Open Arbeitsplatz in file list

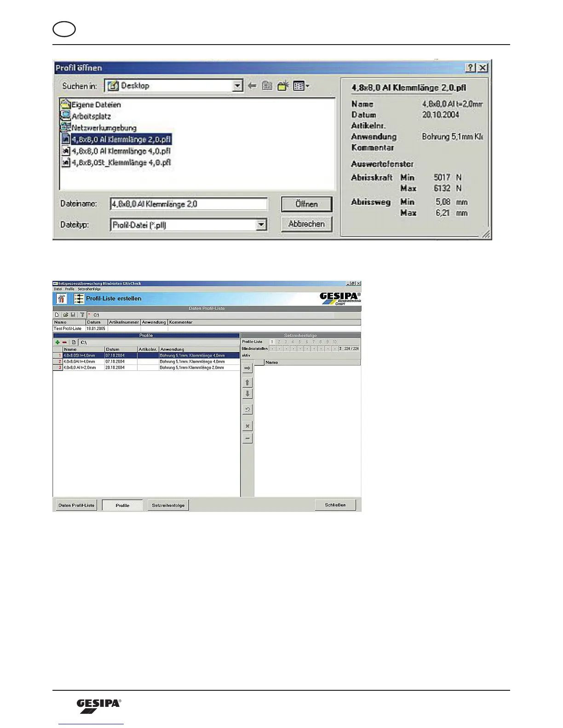86,116
